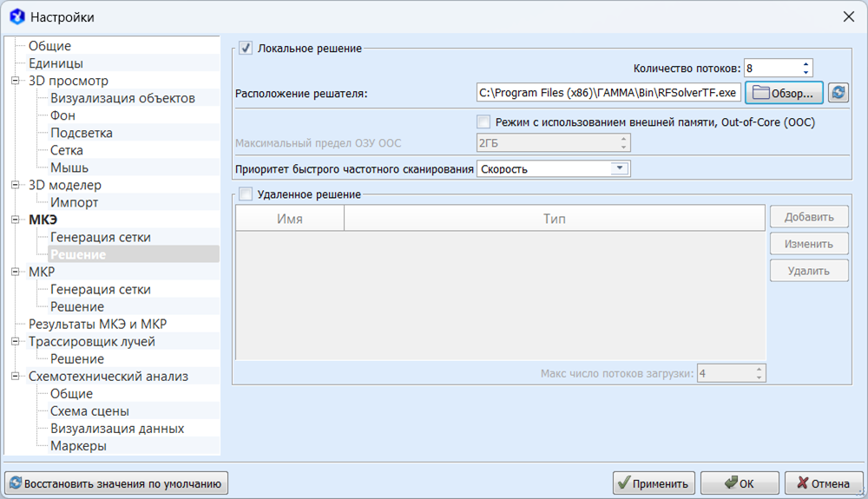Open the fast frequency sweep priority dropdown
868x499 pixels.
(619, 169)
